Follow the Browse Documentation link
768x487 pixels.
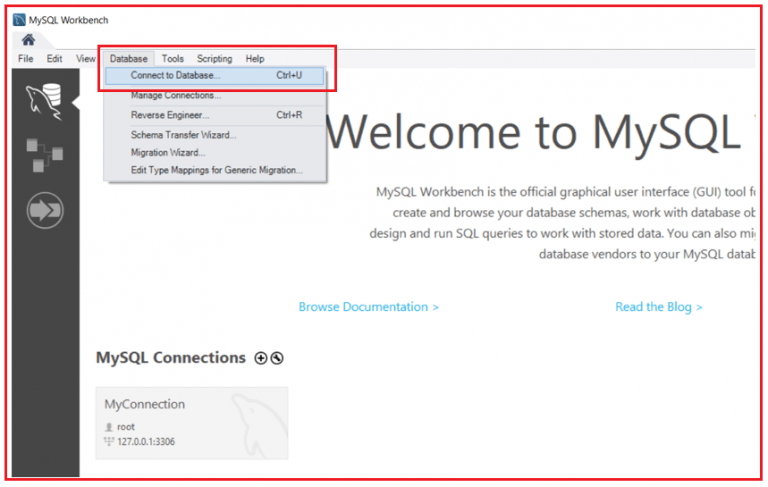coord(368,307)
